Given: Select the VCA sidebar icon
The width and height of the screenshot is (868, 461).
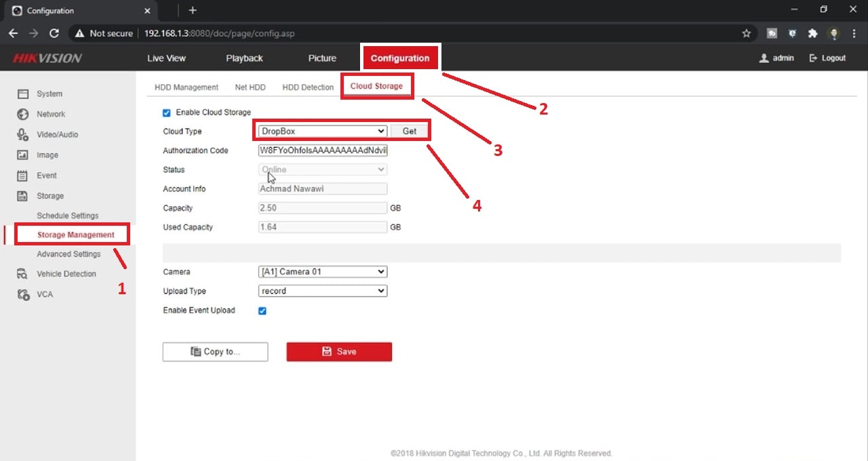Looking at the screenshot, I should pyautogui.click(x=23, y=294).
